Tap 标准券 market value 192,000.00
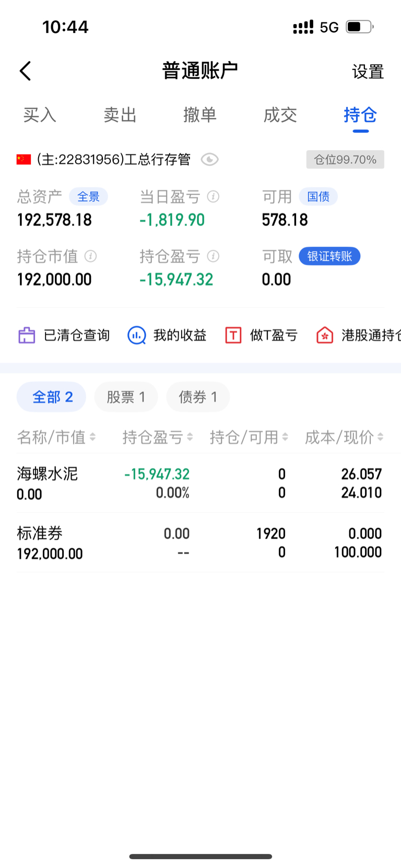 point(50,554)
